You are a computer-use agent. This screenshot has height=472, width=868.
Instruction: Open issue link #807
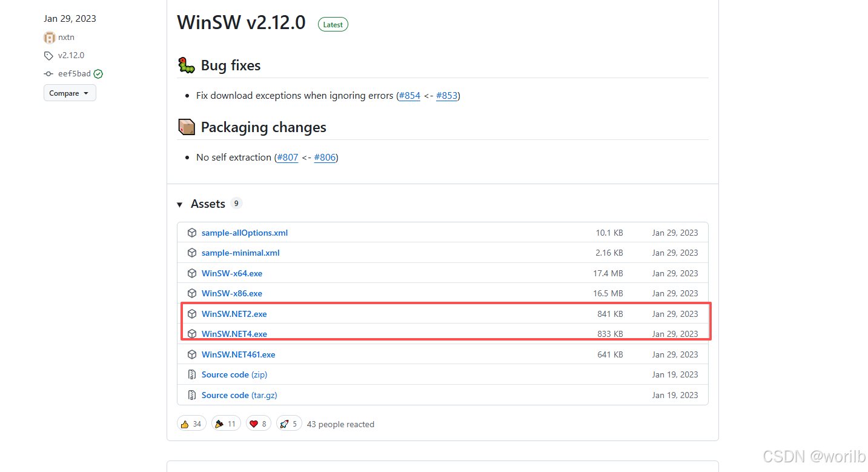click(x=287, y=158)
